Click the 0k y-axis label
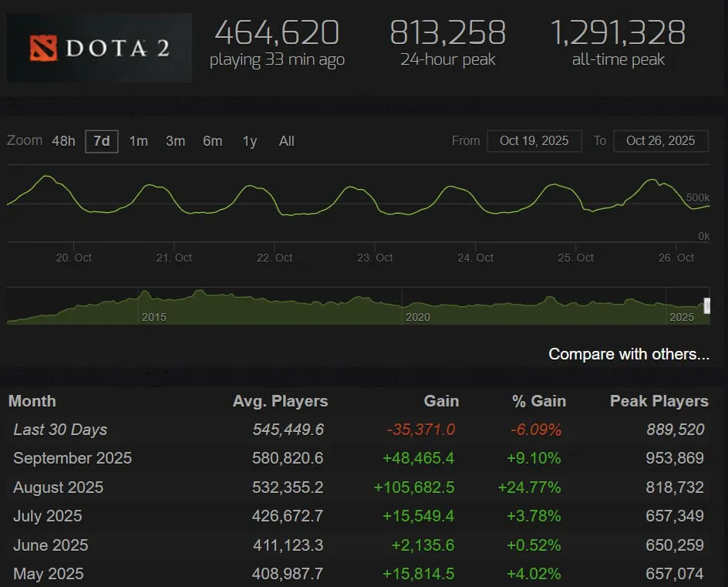The height and width of the screenshot is (587, 728). click(704, 236)
